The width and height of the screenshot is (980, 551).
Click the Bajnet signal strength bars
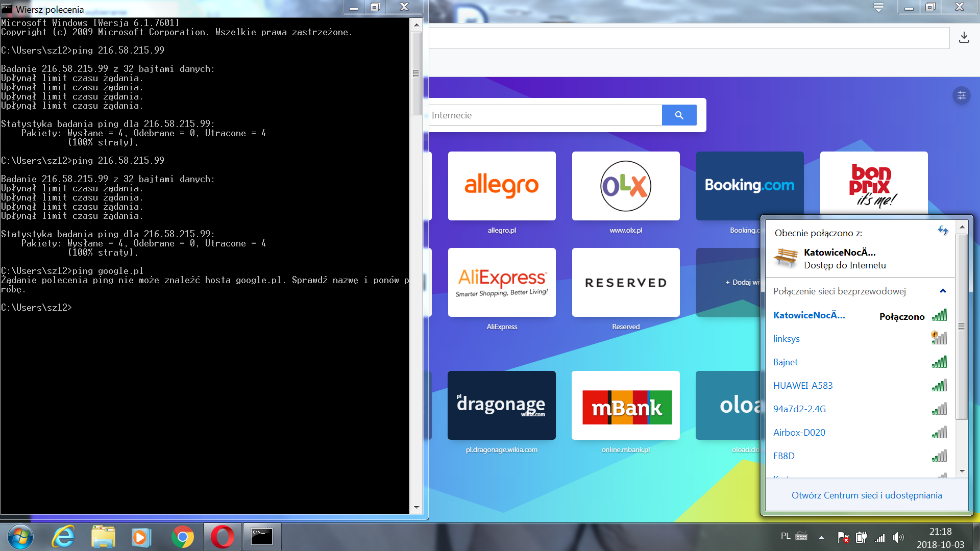(x=939, y=362)
